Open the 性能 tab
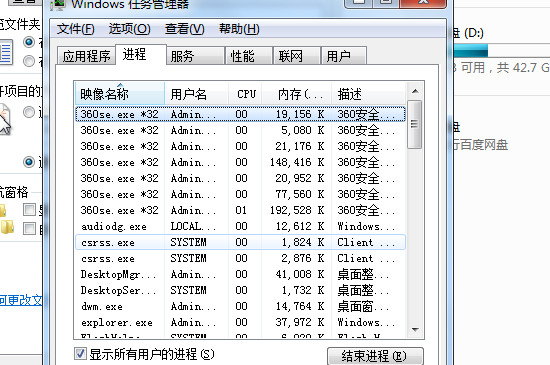This screenshot has height=365, width=550. pos(248,56)
